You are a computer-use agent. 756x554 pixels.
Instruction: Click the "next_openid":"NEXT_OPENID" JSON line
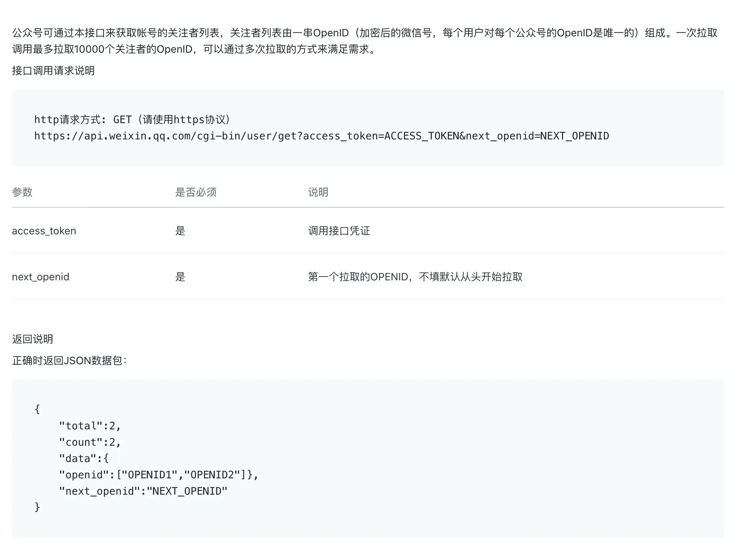point(143,491)
